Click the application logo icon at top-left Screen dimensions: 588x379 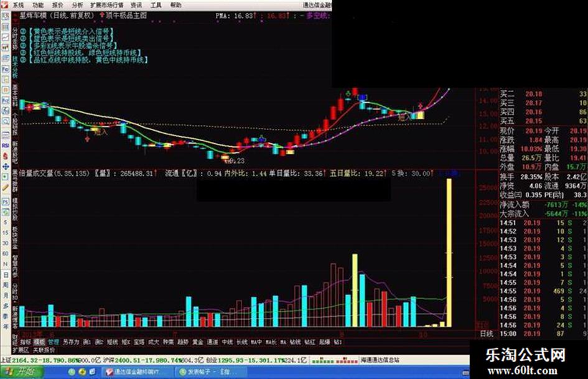(4, 5)
